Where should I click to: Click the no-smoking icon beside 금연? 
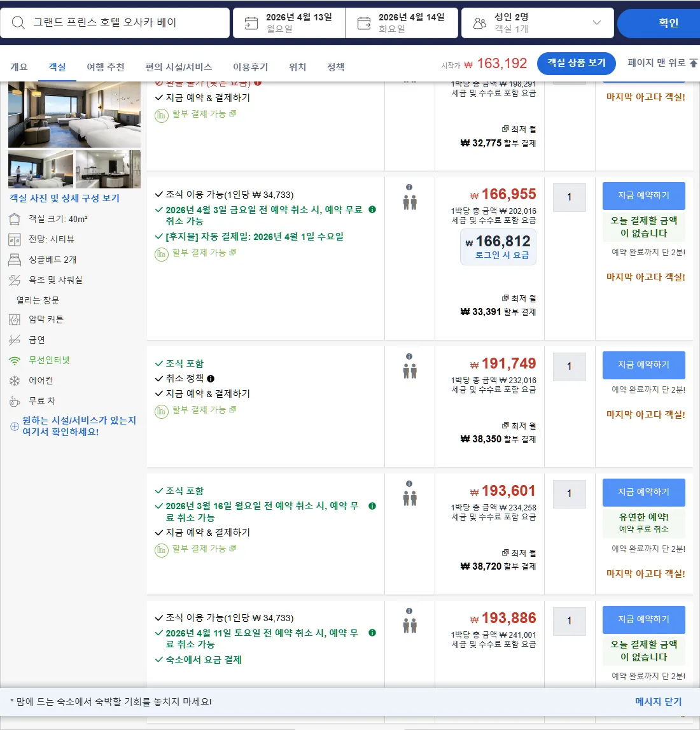(x=15, y=340)
